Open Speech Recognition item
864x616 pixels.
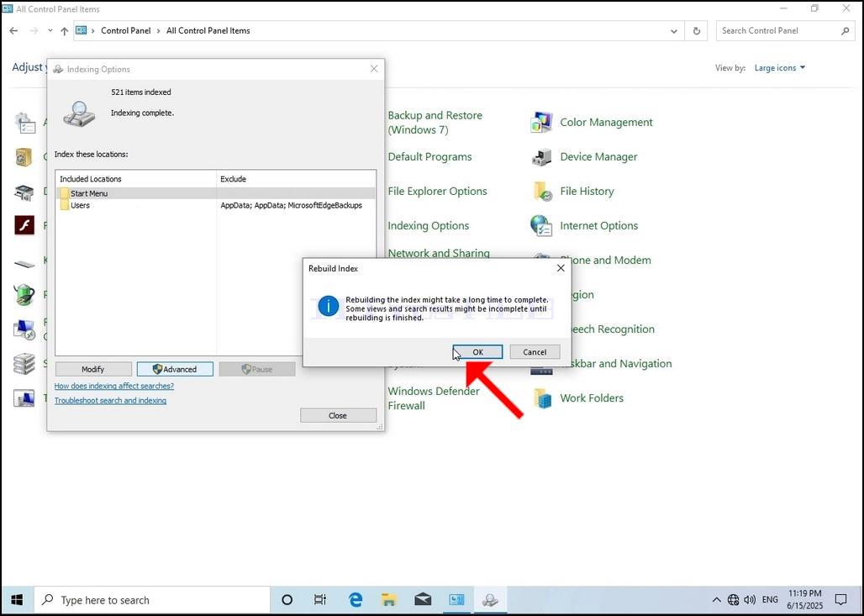coord(613,329)
